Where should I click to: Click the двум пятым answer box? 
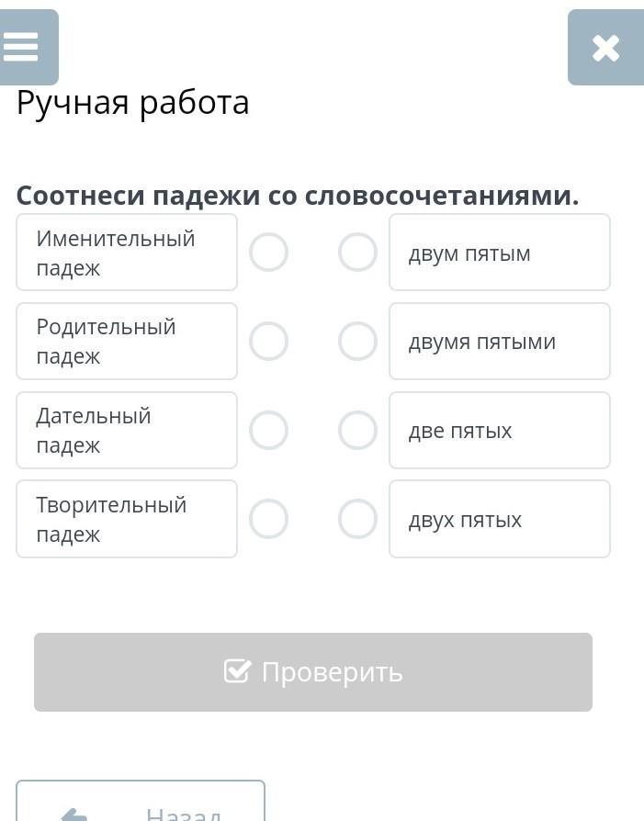click(500, 253)
